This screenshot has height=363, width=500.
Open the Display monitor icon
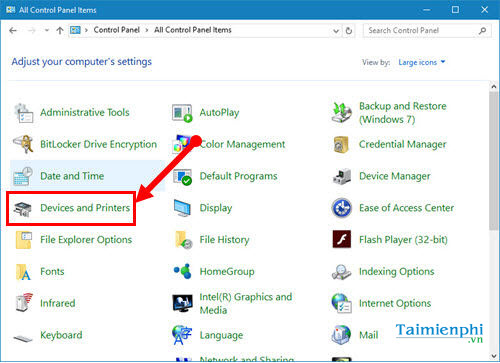coord(182,208)
